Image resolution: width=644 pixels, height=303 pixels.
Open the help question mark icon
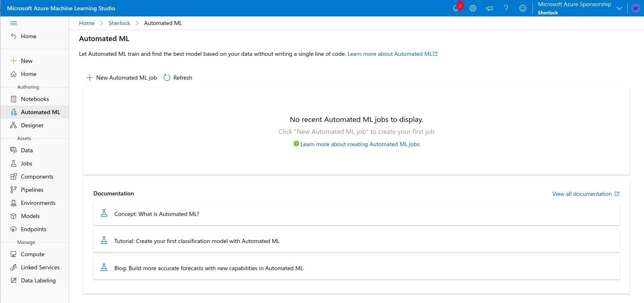point(506,8)
